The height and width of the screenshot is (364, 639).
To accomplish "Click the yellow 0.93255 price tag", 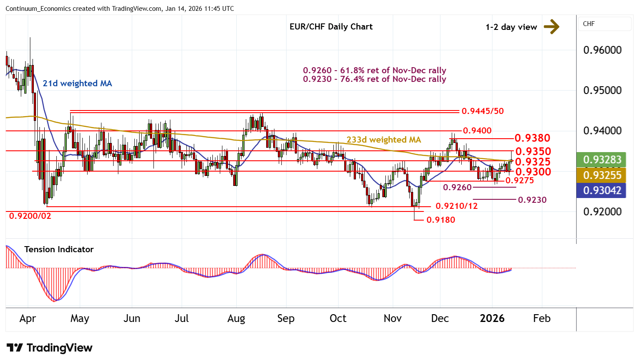I will tap(602, 175).
